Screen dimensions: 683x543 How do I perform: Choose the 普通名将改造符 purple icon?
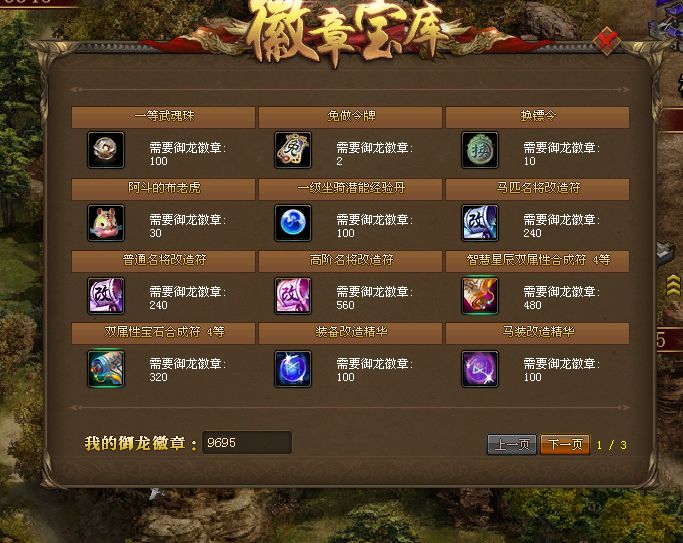pyautogui.click(x=106, y=295)
